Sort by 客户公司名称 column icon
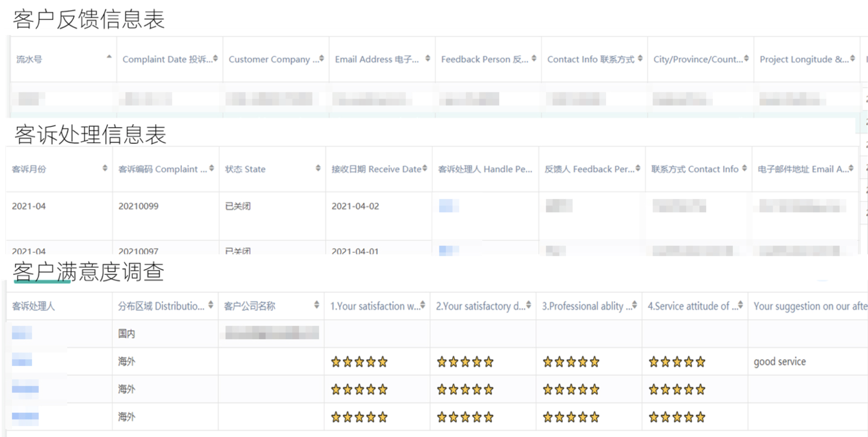The image size is (868, 437). (317, 305)
